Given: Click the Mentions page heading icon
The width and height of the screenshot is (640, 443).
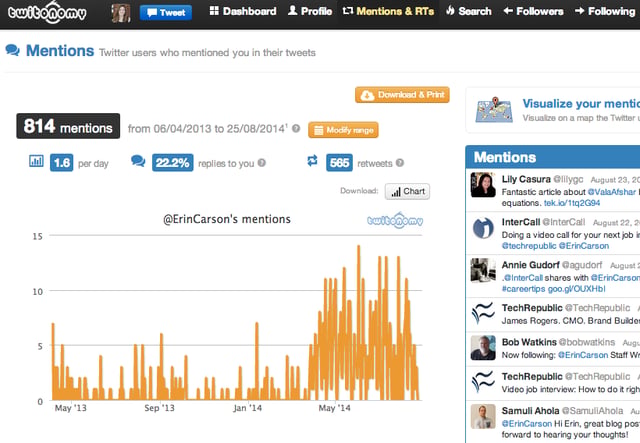Looking at the screenshot, I should click(x=13, y=51).
